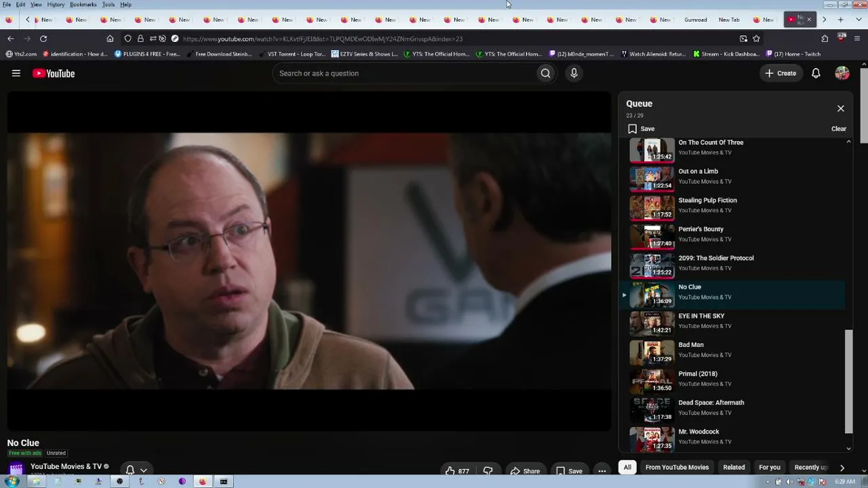List all tabs dropdown

click(856, 20)
